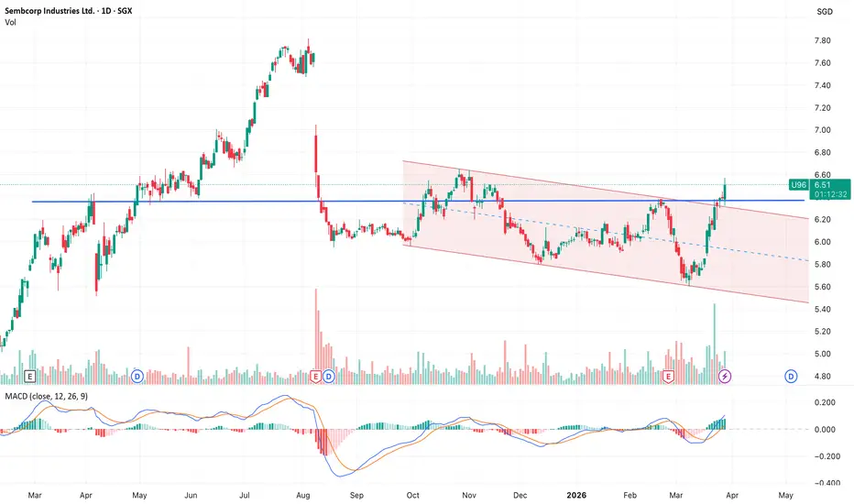Click the 5.00 price axis label
The width and height of the screenshot is (854, 504).
pos(822,354)
